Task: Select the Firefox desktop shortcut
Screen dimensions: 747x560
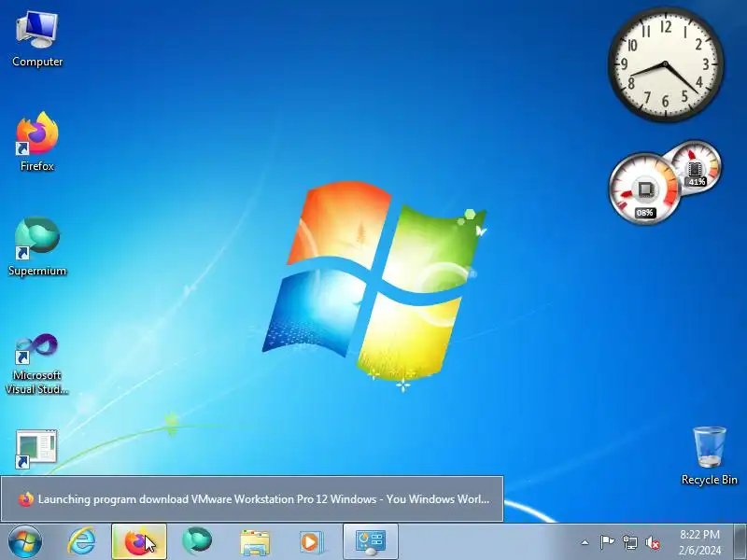Action: click(37, 142)
